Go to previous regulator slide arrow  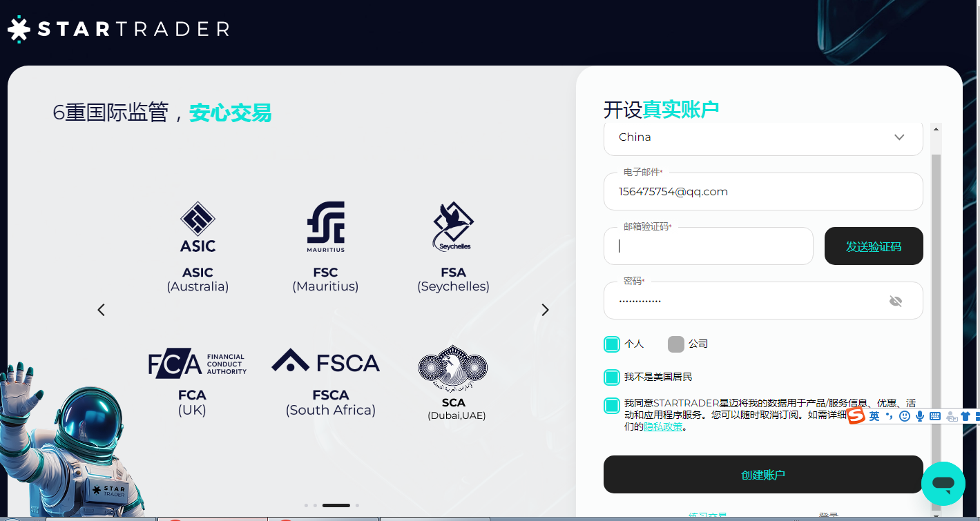tap(102, 310)
